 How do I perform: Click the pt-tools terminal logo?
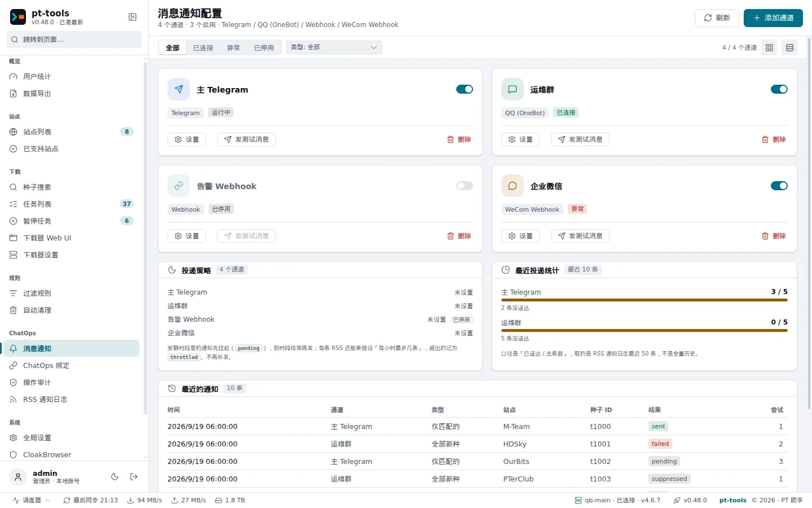tap(18, 17)
